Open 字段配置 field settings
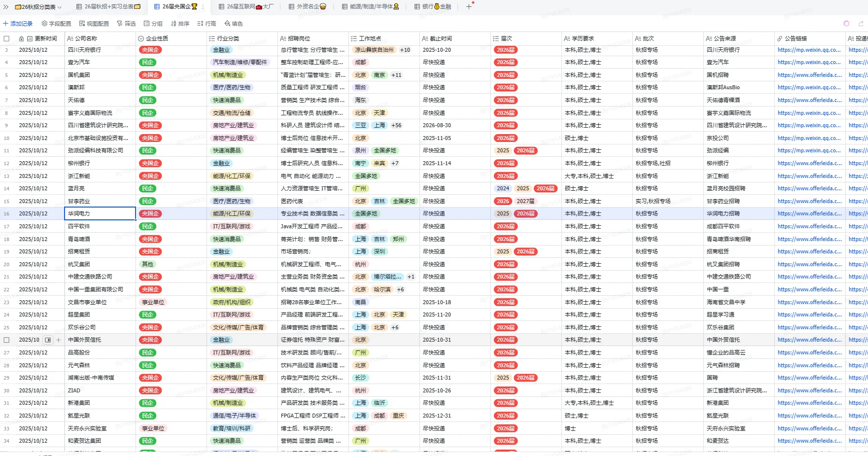Viewport: 868px width, 456px height. pos(57,24)
